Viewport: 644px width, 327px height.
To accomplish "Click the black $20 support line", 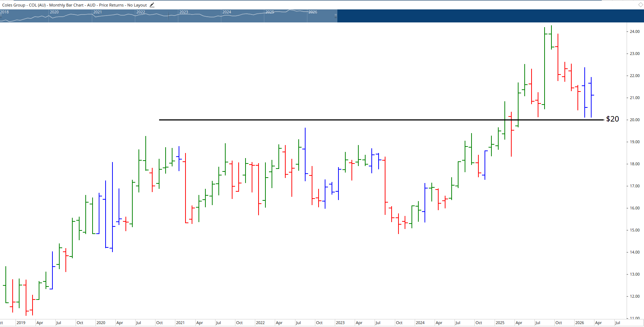I will click(x=362, y=119).
